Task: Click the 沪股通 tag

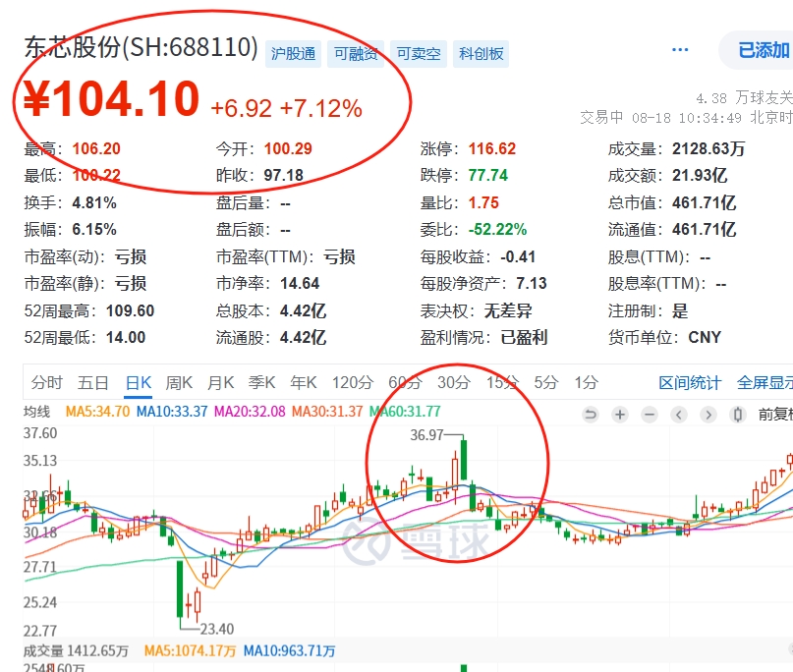Action: [x=294, y=54]
